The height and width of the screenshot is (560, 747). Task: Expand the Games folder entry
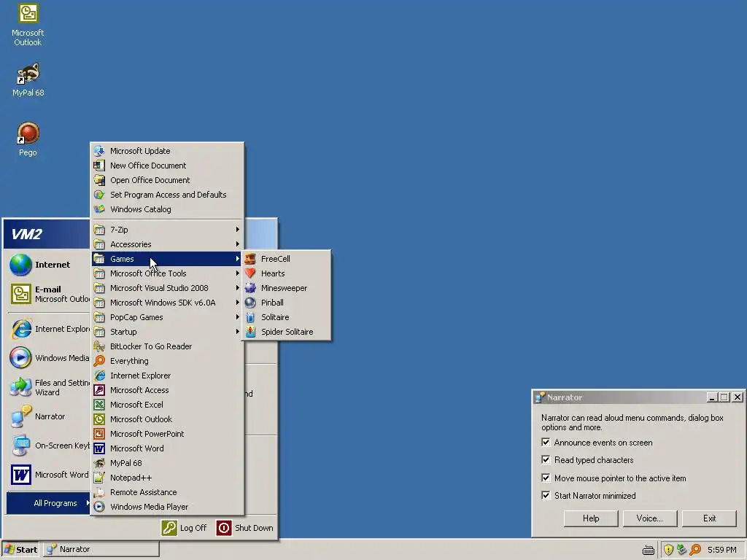pyautogui.click(x=167, y=259)
